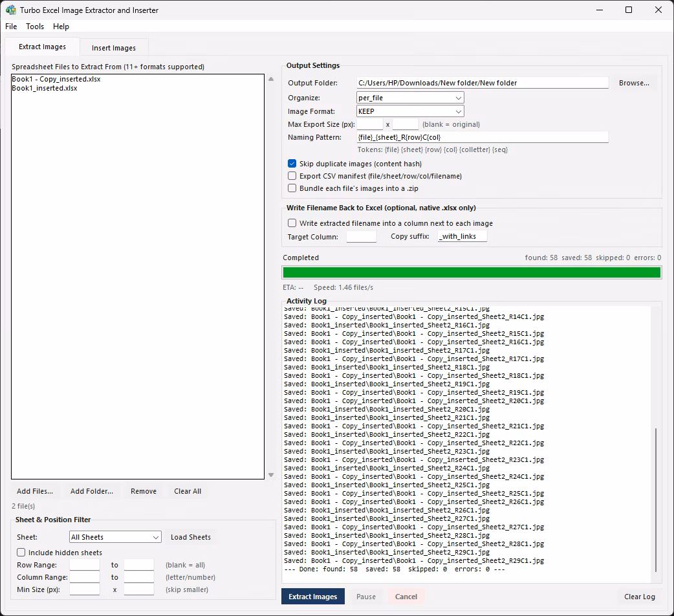
Task: Click the Clear Log button
Action: click(640, 597)
